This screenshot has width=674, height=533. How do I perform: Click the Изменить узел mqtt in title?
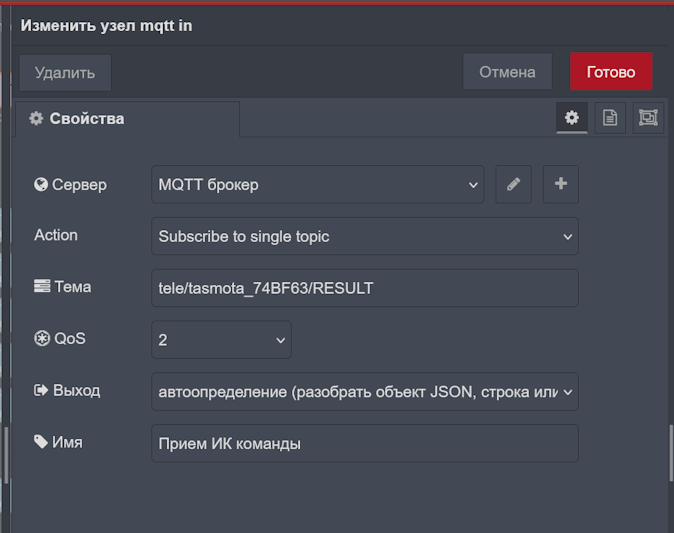(x=106, y=26)
